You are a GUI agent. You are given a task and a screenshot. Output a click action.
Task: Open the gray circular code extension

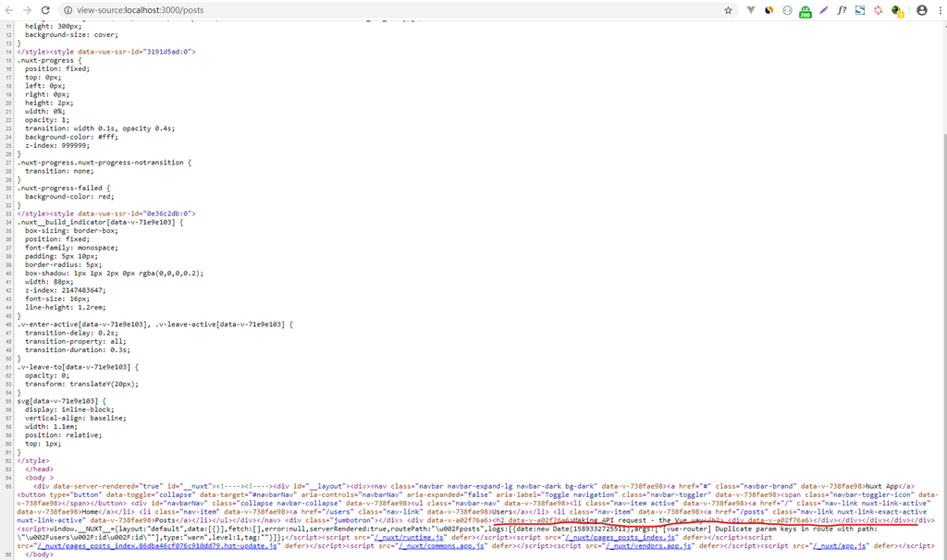click(787, 10)
